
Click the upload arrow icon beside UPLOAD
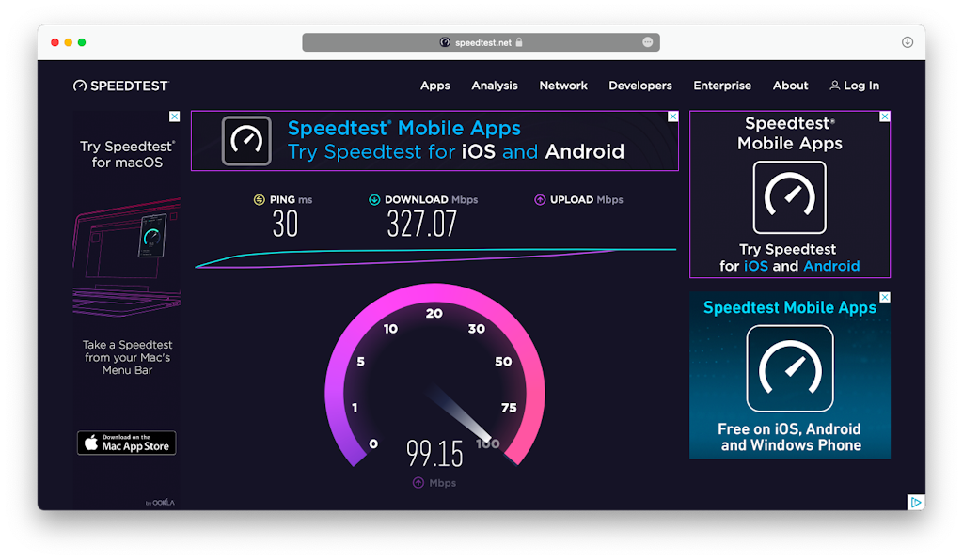pos(540,199)
